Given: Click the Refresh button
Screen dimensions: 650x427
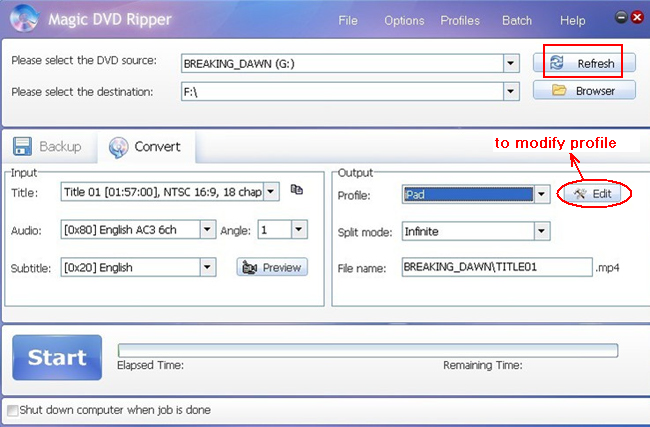Looking at the screenshot, I should coord(584,63).
